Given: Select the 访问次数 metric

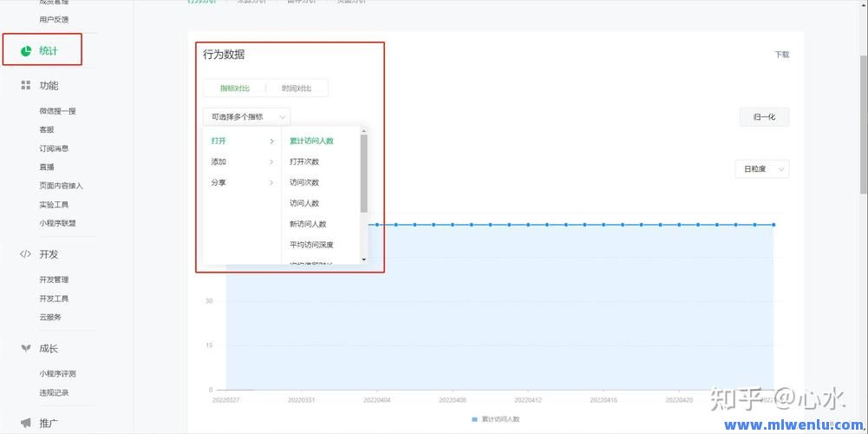Looking at the screenshot, I should (304, 182).
